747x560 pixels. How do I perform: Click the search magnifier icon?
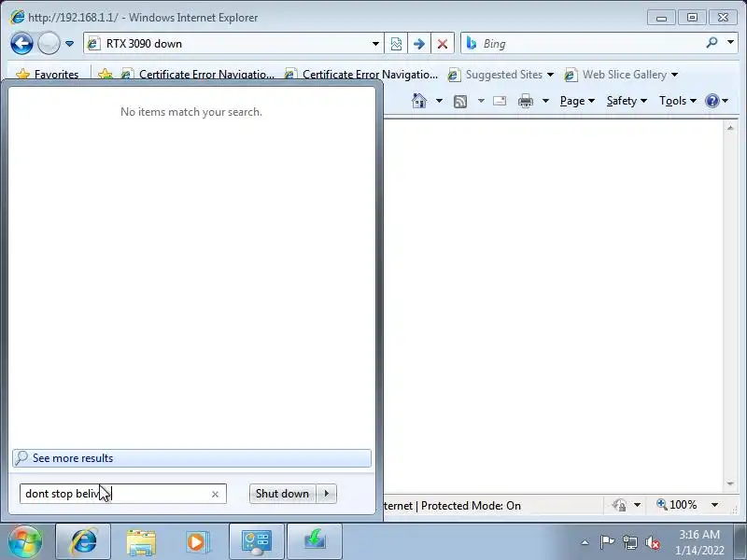coord(712,43)
